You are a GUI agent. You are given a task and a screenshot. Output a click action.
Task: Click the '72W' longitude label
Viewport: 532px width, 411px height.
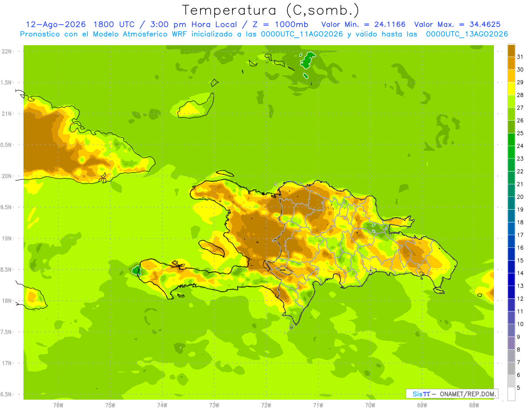coord(266,405)
